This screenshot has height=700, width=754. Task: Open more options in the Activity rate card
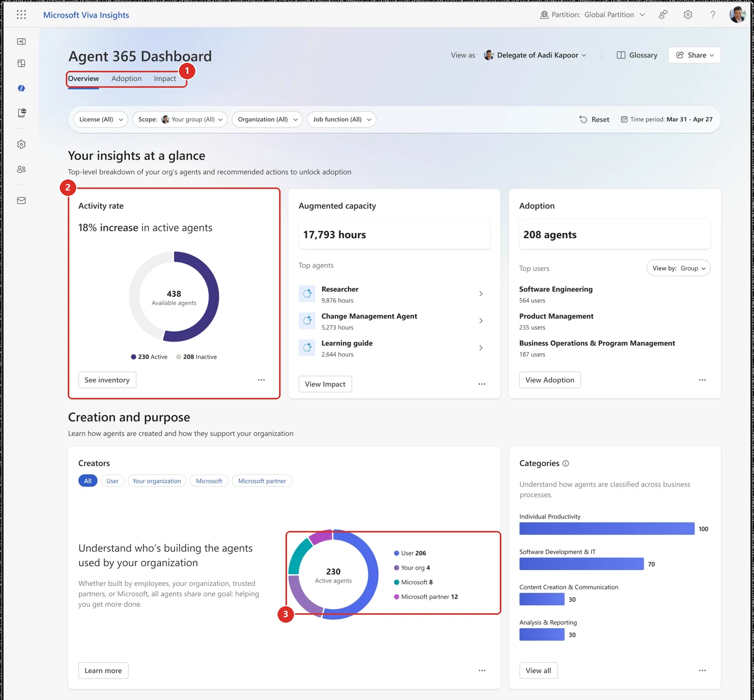pyautogui.click(x=262, y=380)
